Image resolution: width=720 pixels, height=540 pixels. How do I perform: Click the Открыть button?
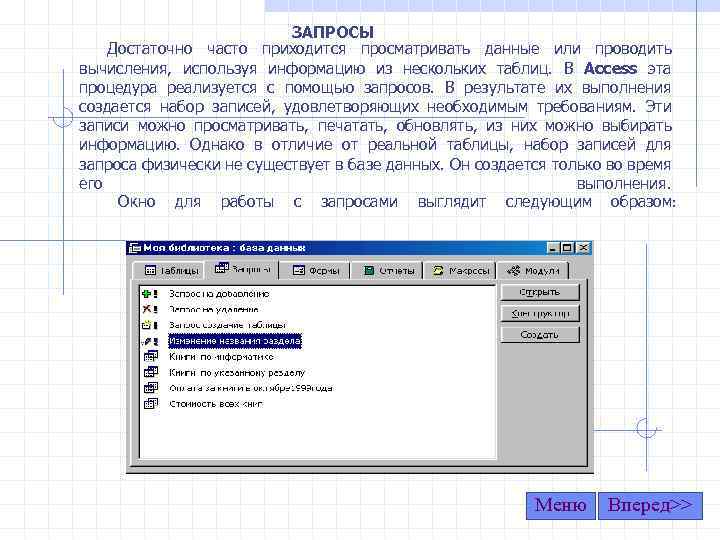pos(540,292)
